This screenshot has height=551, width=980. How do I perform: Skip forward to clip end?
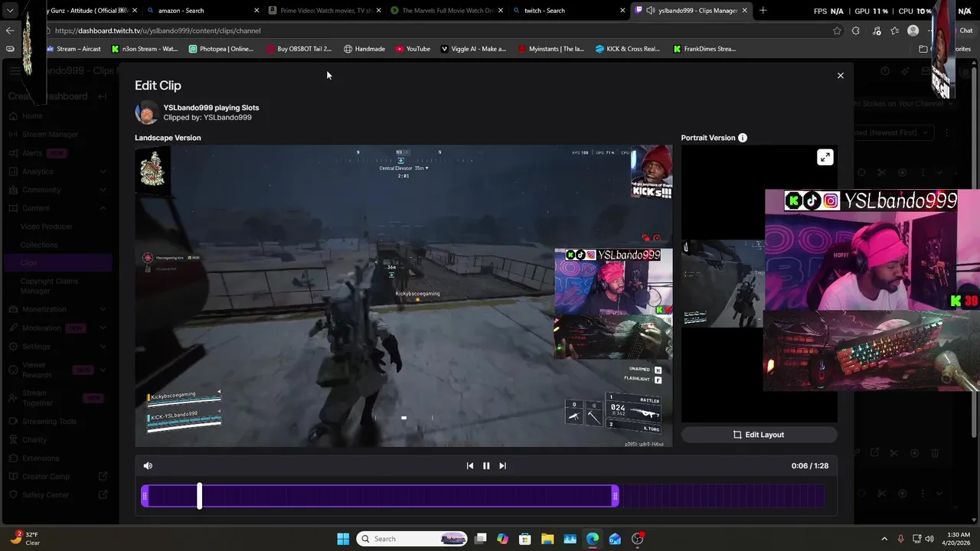tap(502, 465)
